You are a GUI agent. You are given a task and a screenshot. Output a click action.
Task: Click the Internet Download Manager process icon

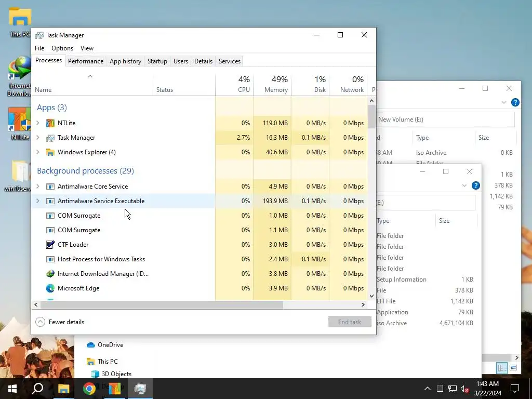click(50, 274)
